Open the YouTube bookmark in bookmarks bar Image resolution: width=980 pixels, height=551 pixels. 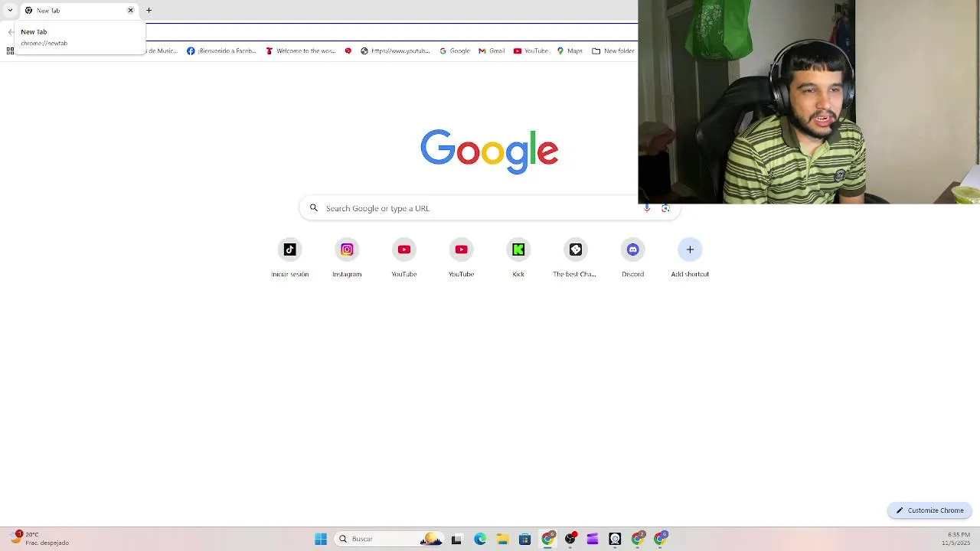point(531,51)
